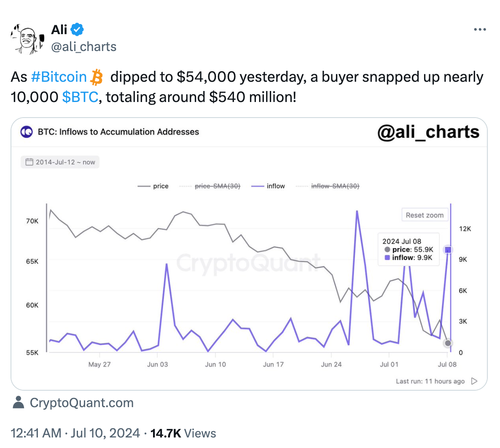Click the Jul 08 highlighted data point marker

[448, 249]
